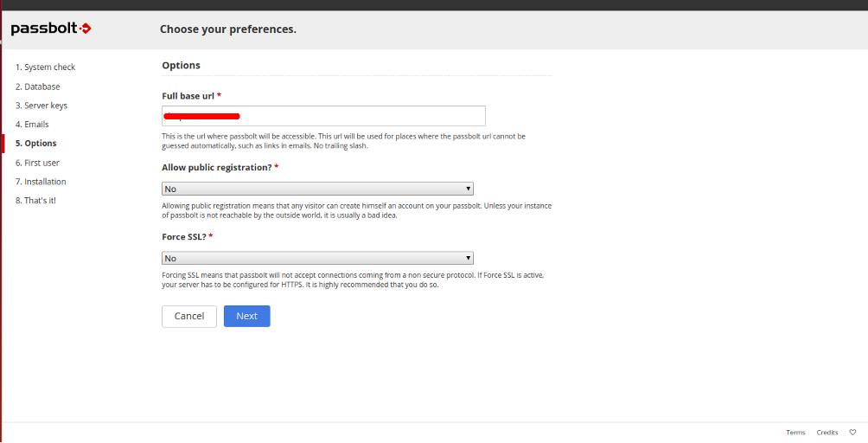The width and height of the screenshot is (868, 443).
Task: Click the 'Options' section heading
Action: pyautogui.click(x=181, y=65)
